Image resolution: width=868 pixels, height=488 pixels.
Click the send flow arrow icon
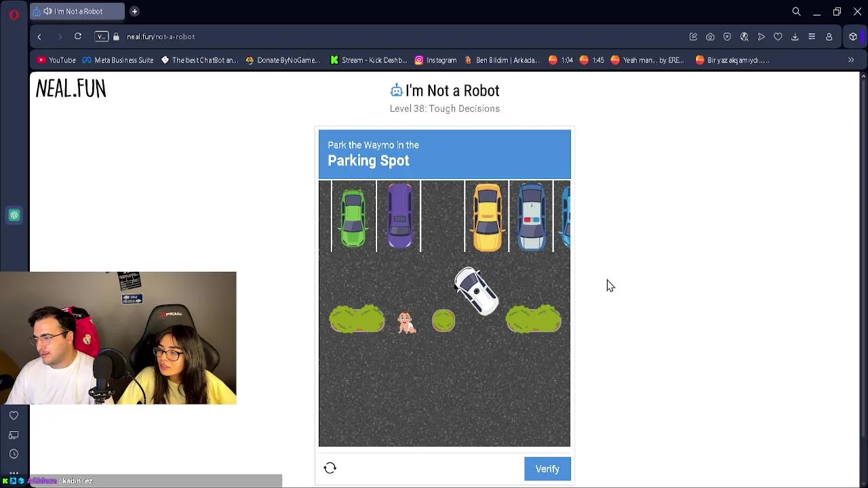(761, 37)
